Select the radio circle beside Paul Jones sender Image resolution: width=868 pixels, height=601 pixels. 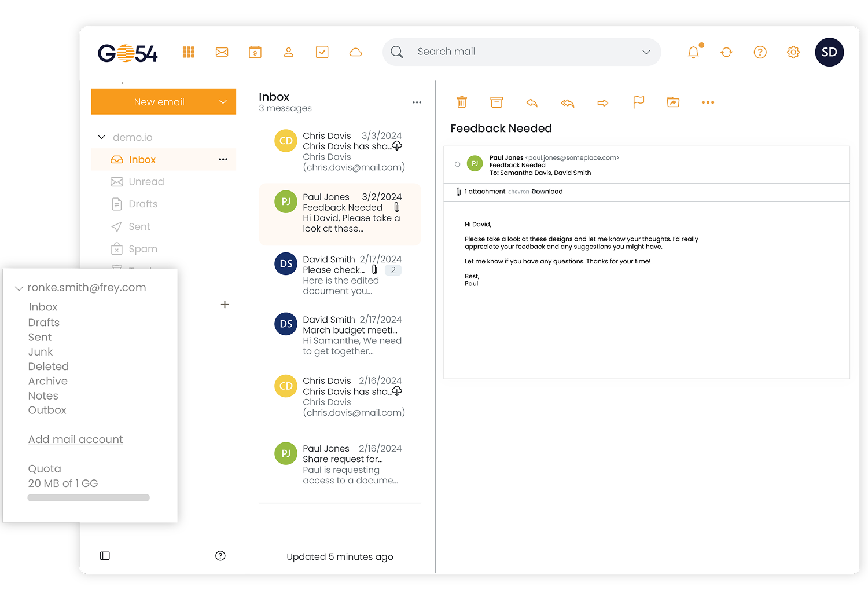click(x=458, y=164)
